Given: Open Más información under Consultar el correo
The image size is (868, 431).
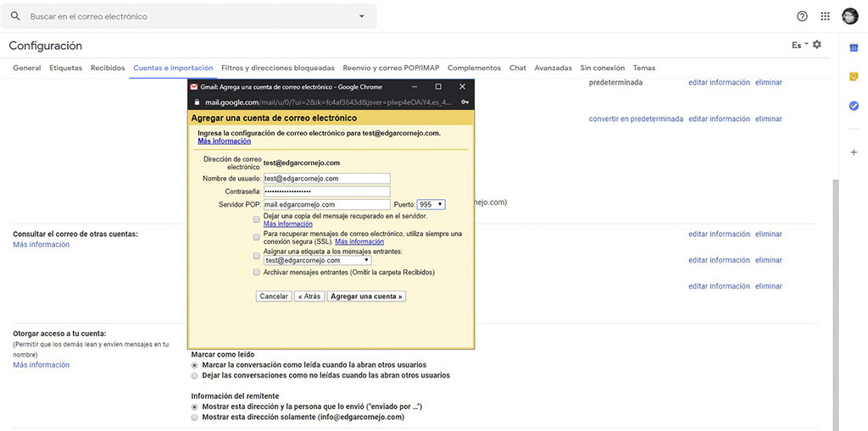Looking at the screenshot, I should pos(42,245).
